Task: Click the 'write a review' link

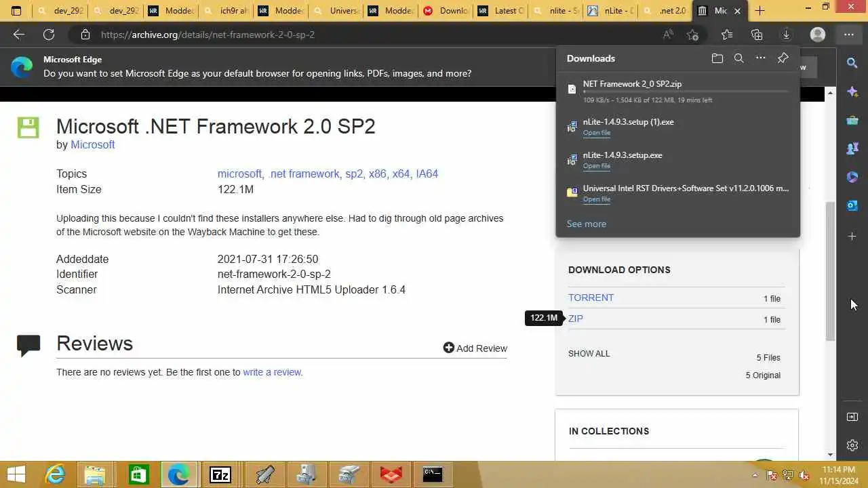Action: click(272, 372)
